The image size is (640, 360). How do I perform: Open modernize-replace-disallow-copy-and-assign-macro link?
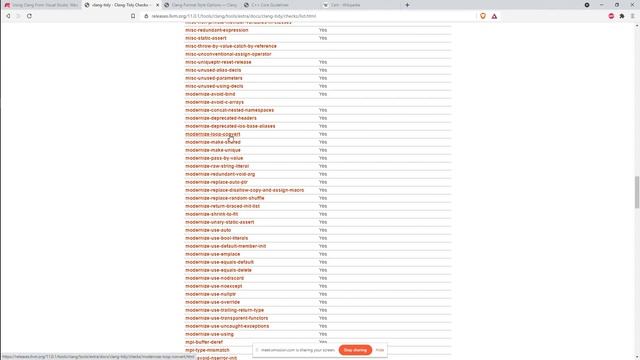244,190
